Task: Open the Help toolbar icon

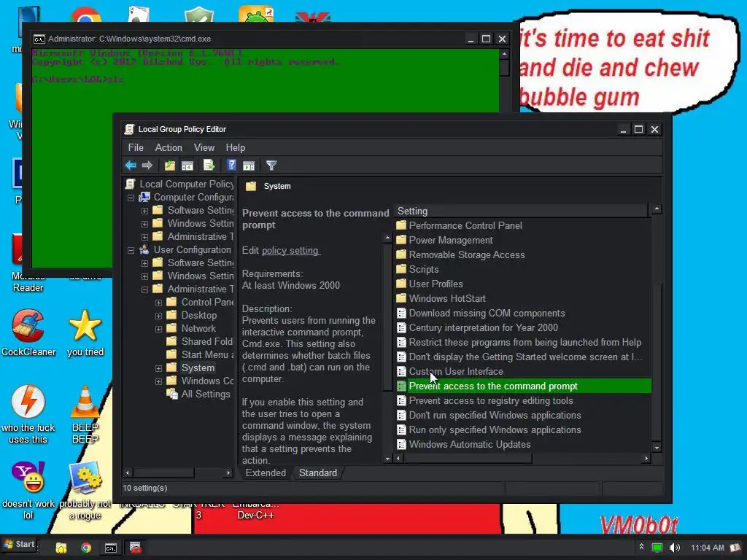Action: (231, 166)
